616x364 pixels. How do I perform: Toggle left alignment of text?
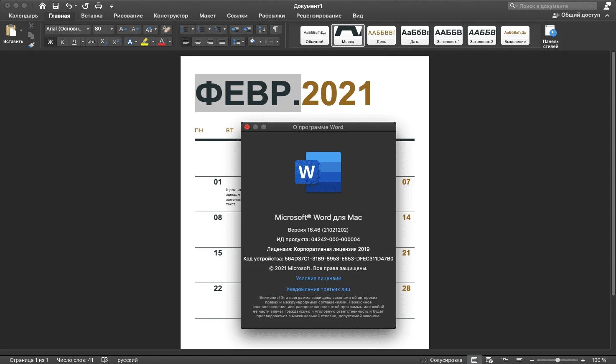click(x=186, y=42)
